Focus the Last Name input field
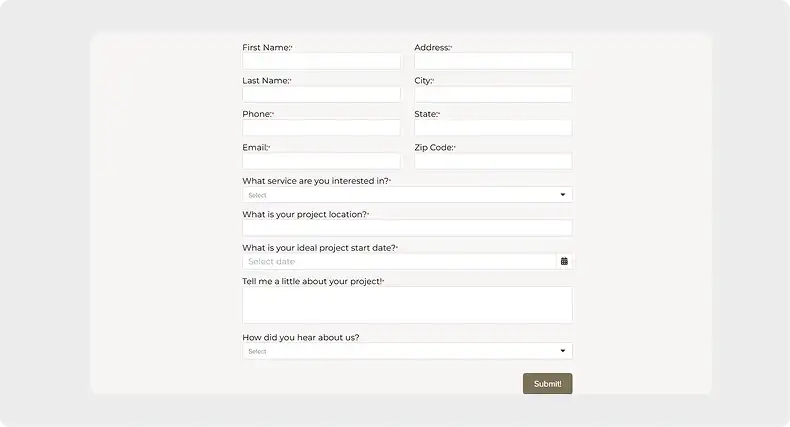The image size is (790, 427). (x=321, y=94)
